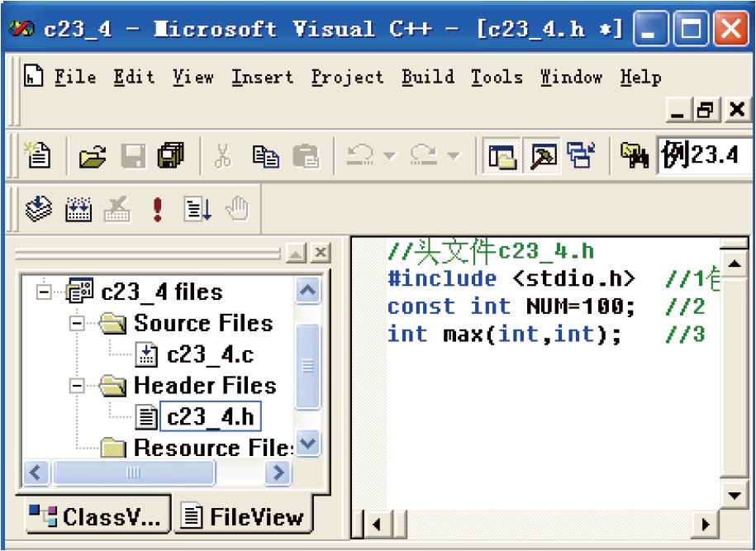
Task: Open the Help menu
Action: [x=641, y=78]
